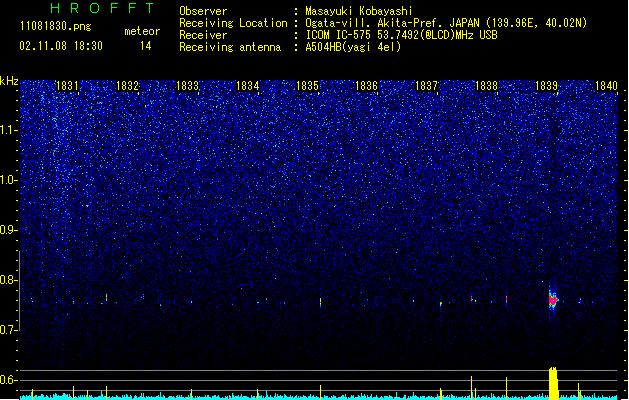The width and height of the screenshot is (629, 400).
Task: Click the 'meteor' label
Action: coord(142,31)
